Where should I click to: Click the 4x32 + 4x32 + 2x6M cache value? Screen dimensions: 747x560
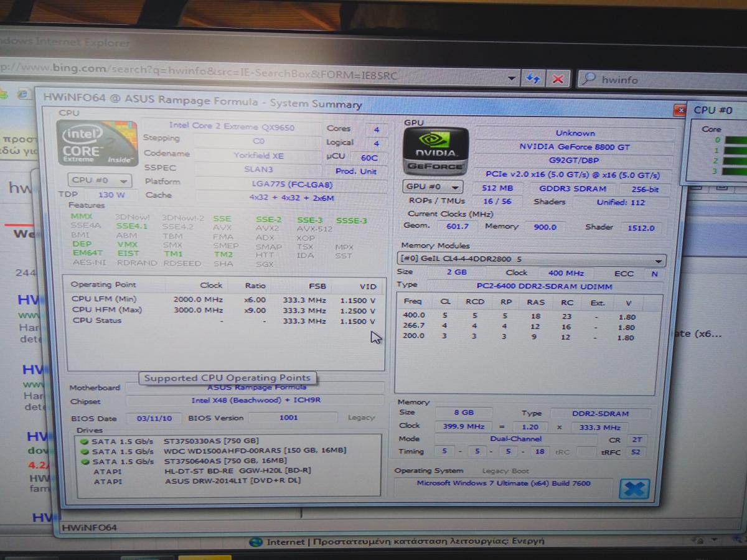point(291,198)
